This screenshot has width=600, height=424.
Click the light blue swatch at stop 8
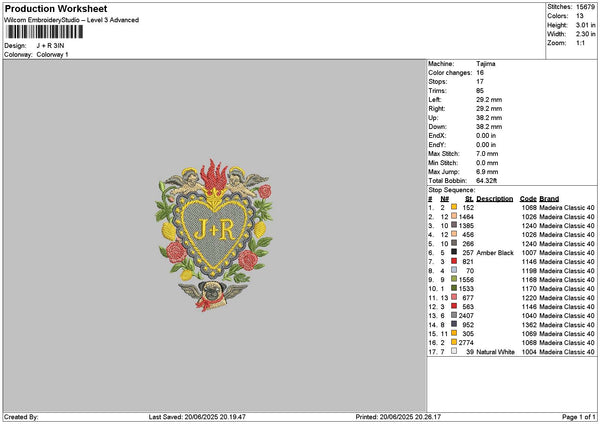[454, 270]
